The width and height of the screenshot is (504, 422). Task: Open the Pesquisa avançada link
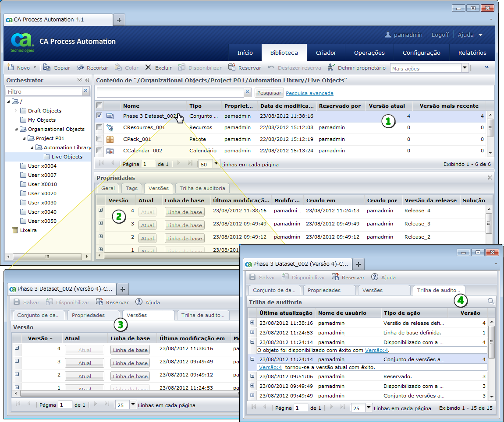pos(309,93)
